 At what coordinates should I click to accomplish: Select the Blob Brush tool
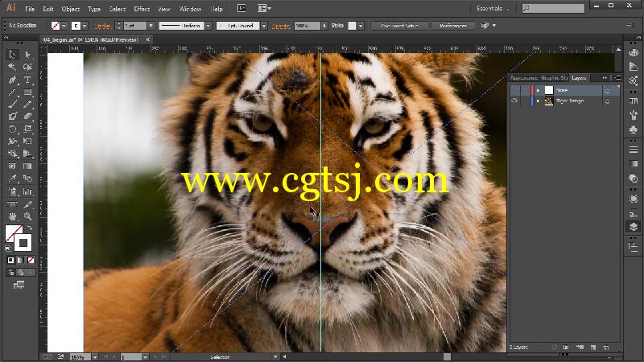coord(12,117)
